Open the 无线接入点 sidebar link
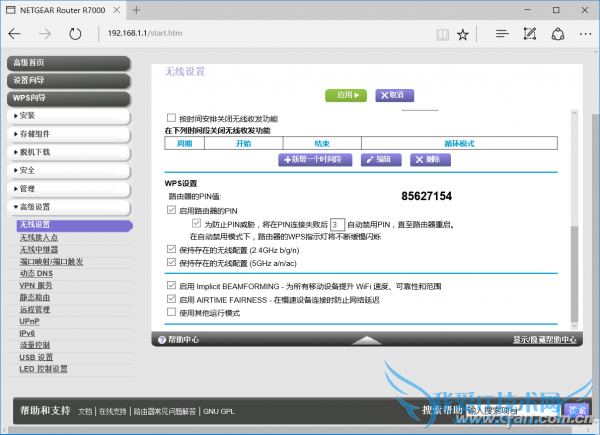This screenshot has height=435, width=600. [x=39, y=238]
